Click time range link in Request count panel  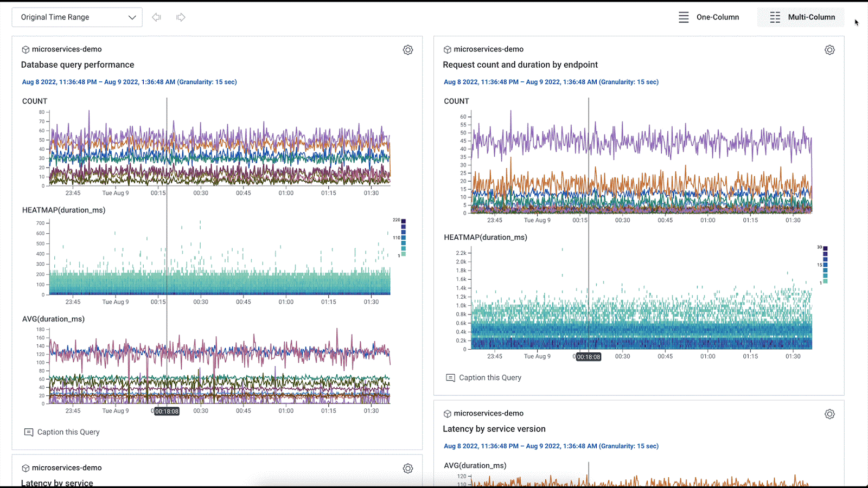[551, 82]
